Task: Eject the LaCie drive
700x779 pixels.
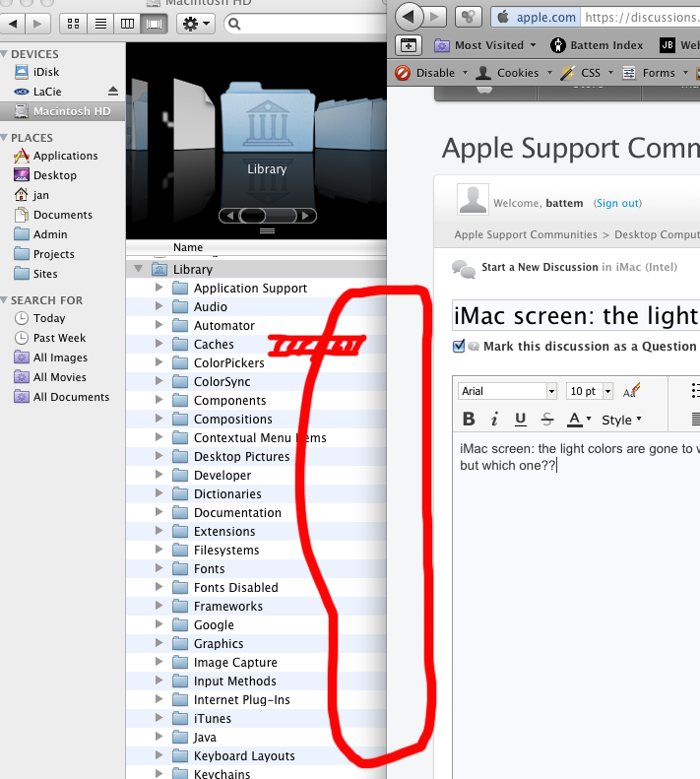Action: [x=113, y=92]
